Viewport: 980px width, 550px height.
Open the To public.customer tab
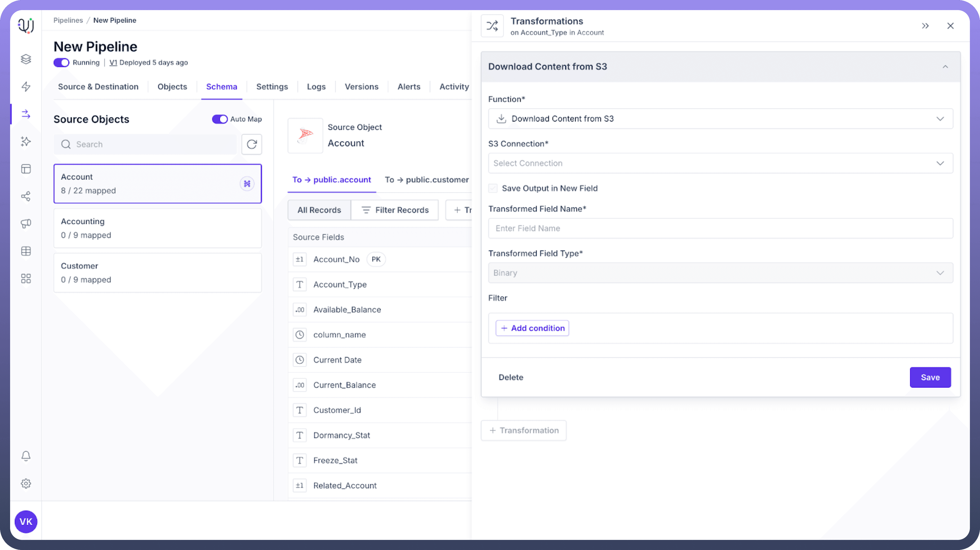click(x=426, y=180)
